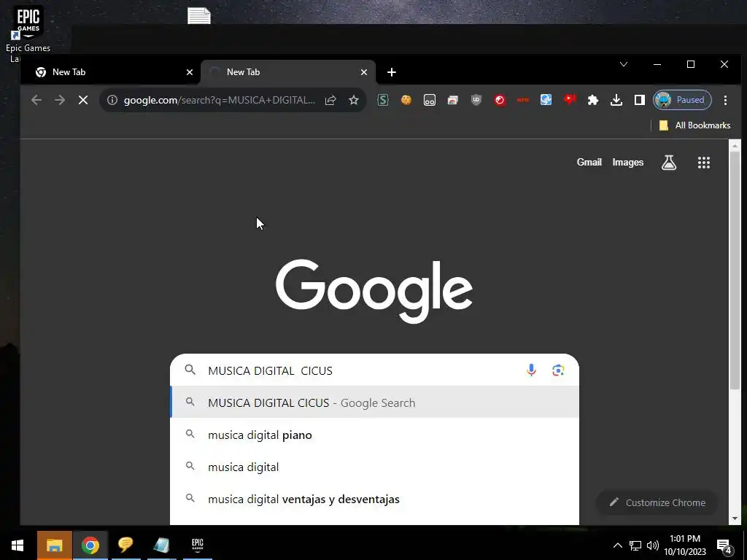Open the All Bookmarks folder

[x=694, y=125]
